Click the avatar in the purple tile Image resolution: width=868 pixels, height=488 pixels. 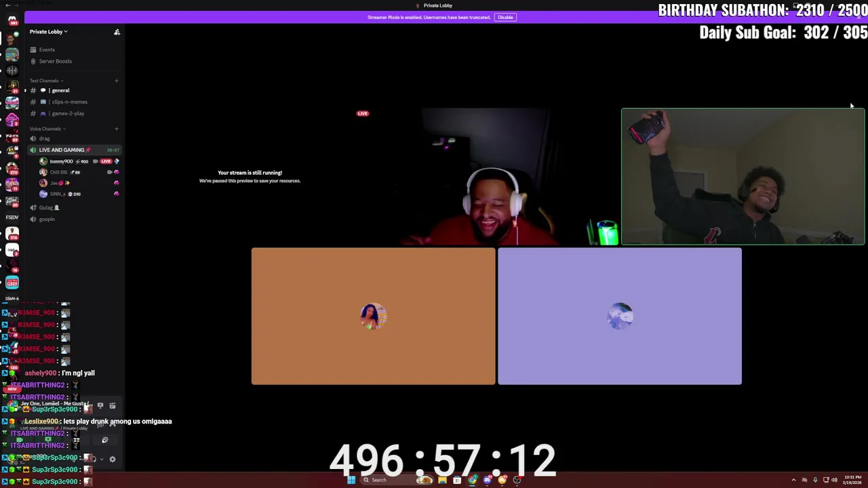(620, 317)
